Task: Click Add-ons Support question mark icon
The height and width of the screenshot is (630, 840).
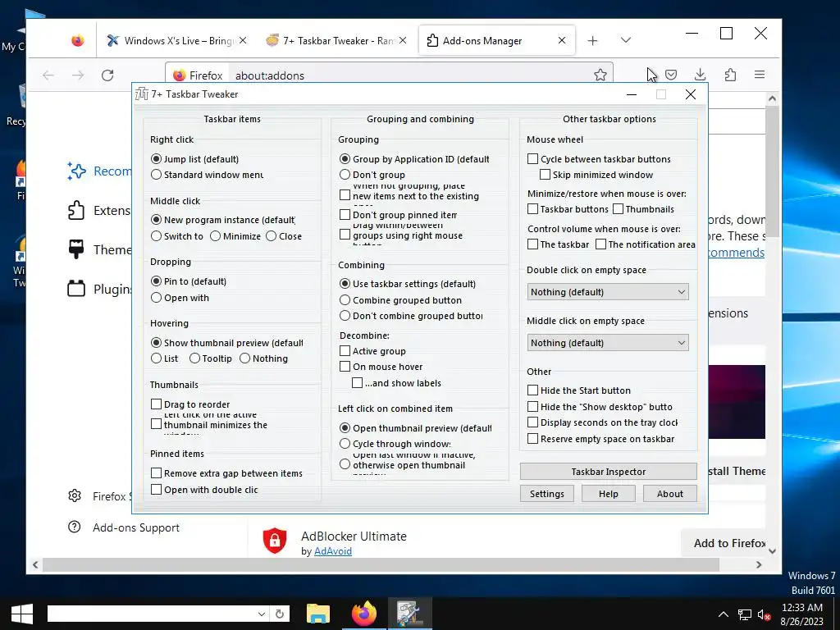Action: [75, 527]
